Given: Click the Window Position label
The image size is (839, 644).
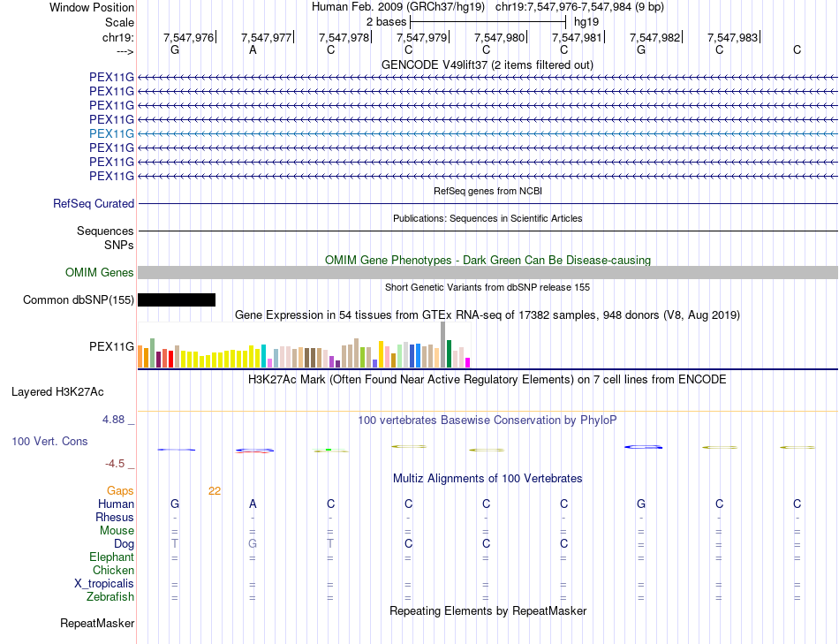Looking at the screenshot, I should 92,7.
